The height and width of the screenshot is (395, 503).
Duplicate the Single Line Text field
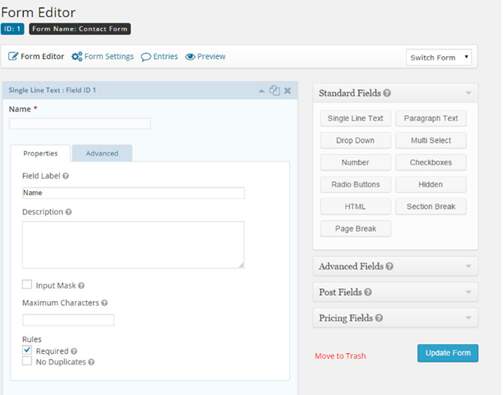275,90
